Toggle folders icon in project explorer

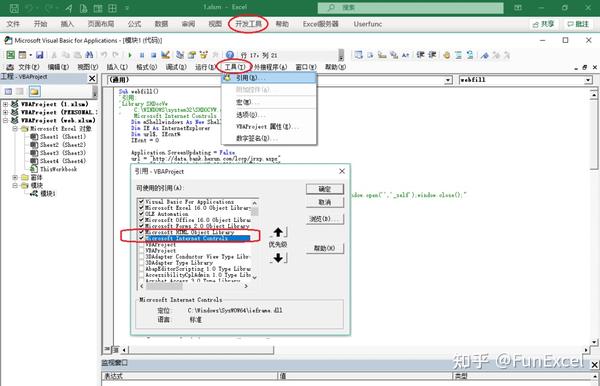(34, 91)
